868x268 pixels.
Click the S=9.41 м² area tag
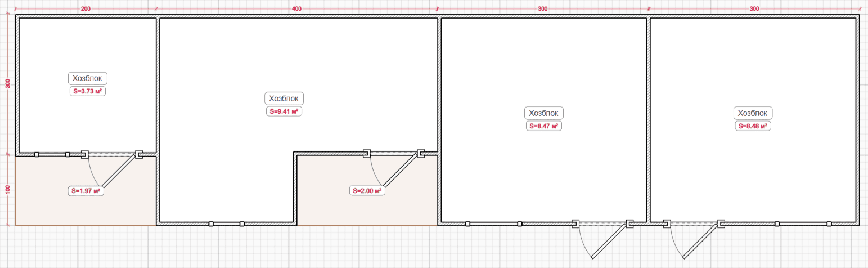[284, 111]
